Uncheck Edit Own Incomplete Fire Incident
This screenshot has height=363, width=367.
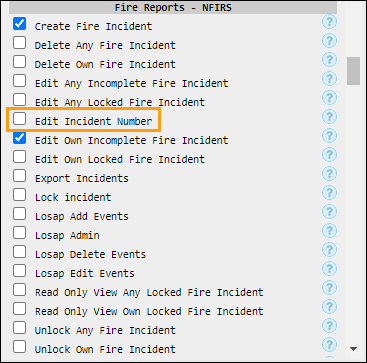[20, 138]
